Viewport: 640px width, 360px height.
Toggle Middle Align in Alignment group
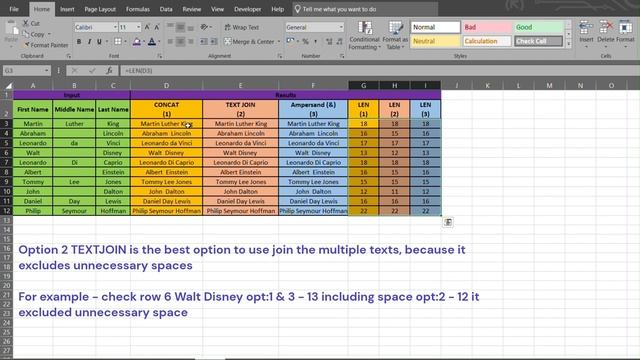(180, 27)
